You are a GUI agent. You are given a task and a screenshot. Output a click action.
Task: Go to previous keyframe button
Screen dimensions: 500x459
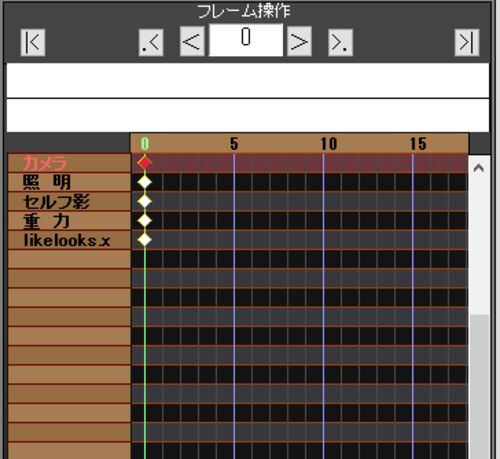[151, 42]
